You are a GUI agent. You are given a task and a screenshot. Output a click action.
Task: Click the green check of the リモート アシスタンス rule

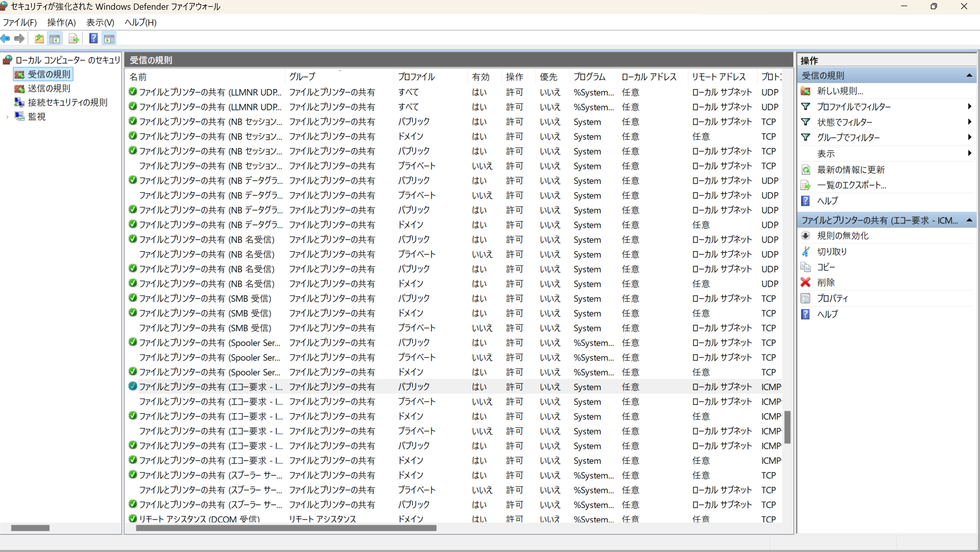(133, 518)
